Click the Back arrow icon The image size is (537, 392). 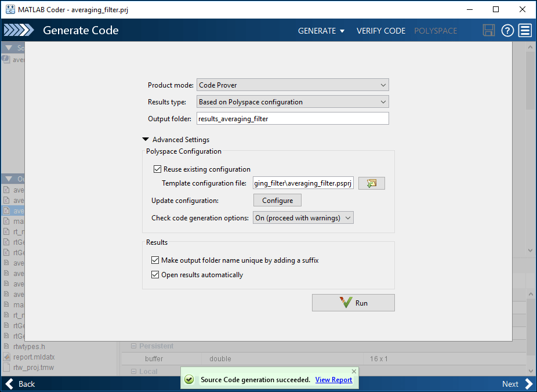tap(10, 384)
